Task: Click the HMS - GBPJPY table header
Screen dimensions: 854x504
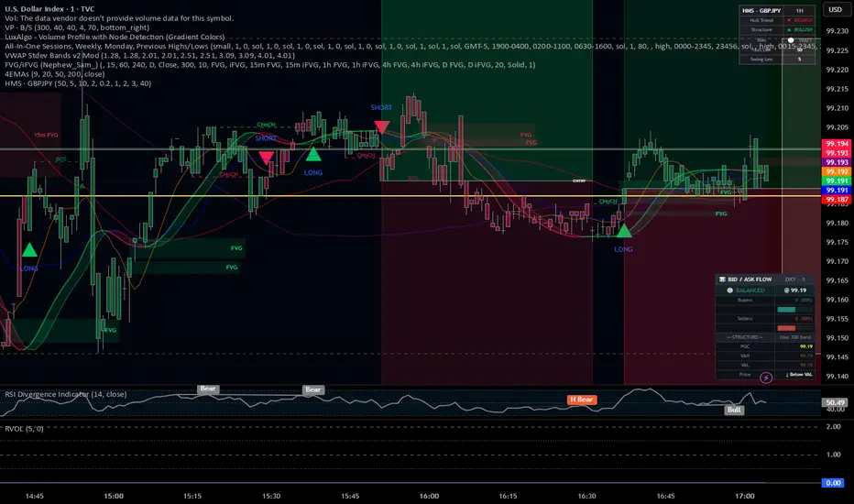Action: (x=761, y=10)
